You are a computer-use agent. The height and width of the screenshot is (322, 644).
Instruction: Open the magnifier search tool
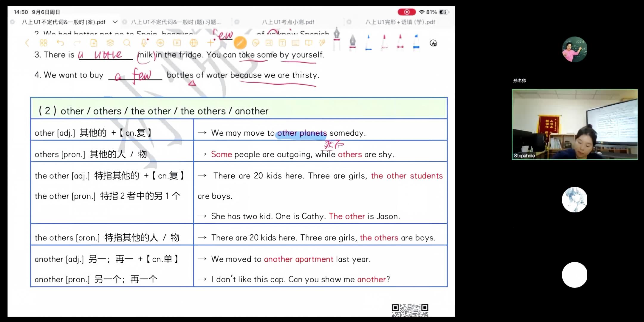(127, 43)
